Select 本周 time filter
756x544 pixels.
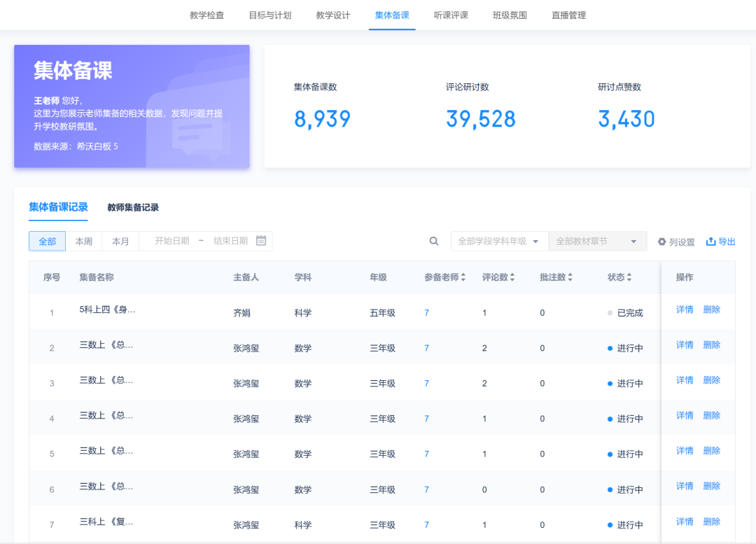point(84,241)
